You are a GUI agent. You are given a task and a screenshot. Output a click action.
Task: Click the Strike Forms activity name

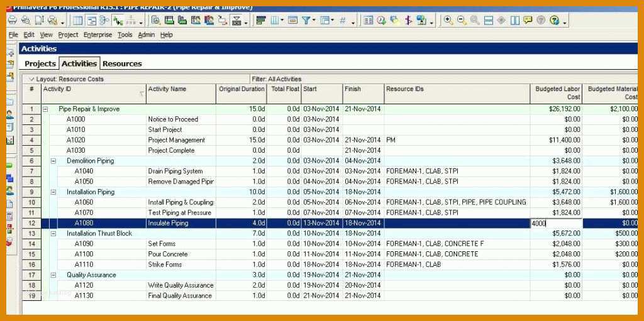(x=181, y=264)
